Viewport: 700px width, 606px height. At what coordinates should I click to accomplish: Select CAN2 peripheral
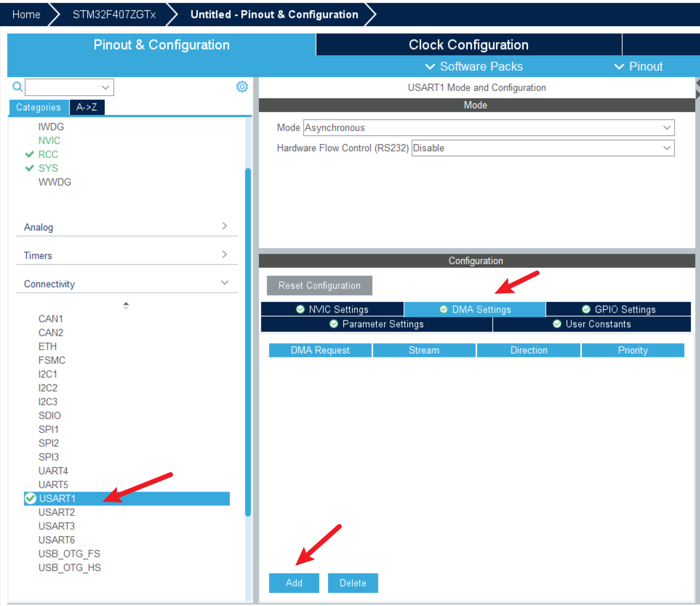click(x=51, y=333)
